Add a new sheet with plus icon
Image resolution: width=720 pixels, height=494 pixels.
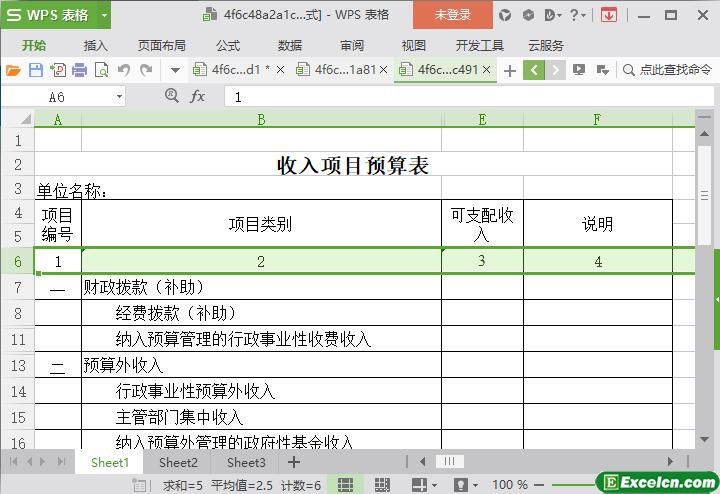tap(293, 462)
